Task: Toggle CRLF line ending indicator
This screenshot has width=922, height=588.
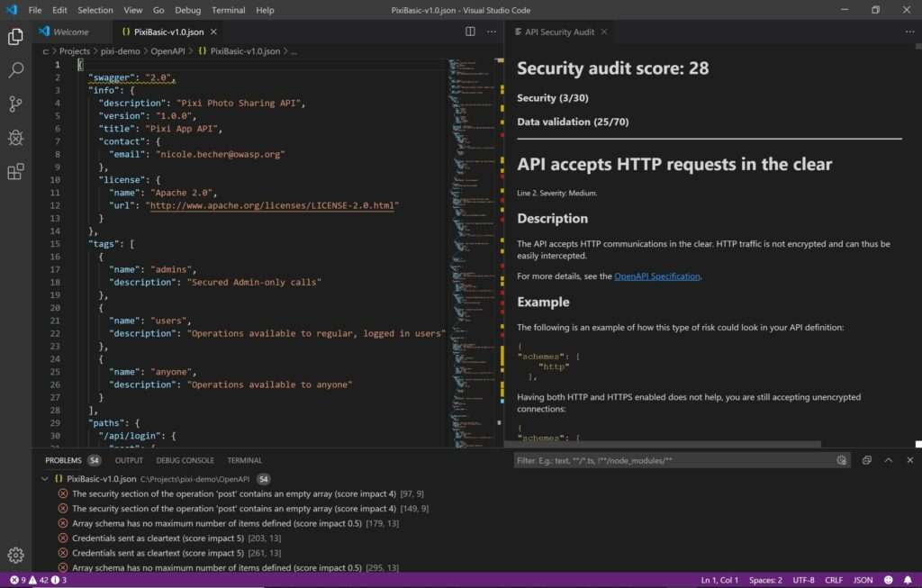Action: (x=834, y=580)
